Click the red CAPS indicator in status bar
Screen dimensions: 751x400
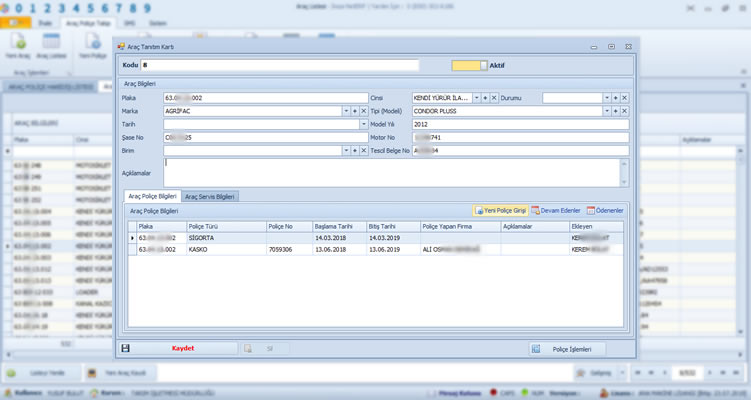[x=494, y=392]
